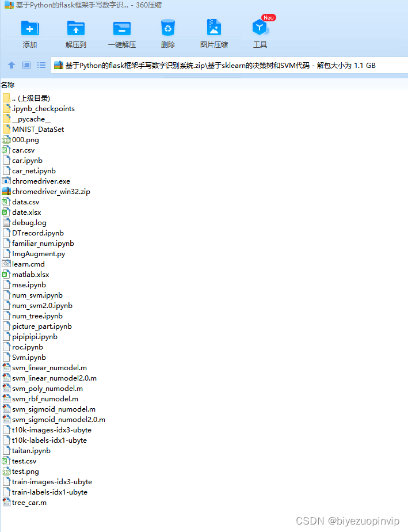Click the chromedriver.exe file icon
This screenshot has width=408, height=532.
coord(6,181)
